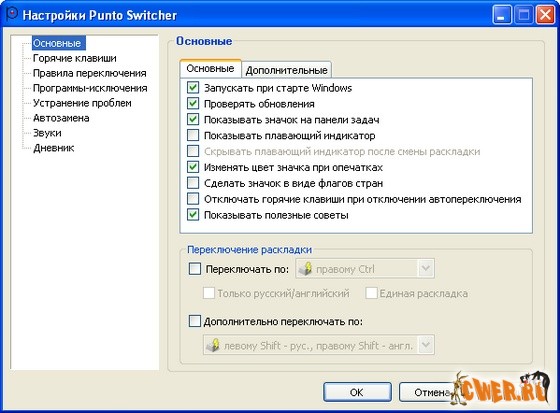Enable Показывать плавающий индикатор
Image resolution: width=560 pixels, height=413 pixels.
pos(193,135)
